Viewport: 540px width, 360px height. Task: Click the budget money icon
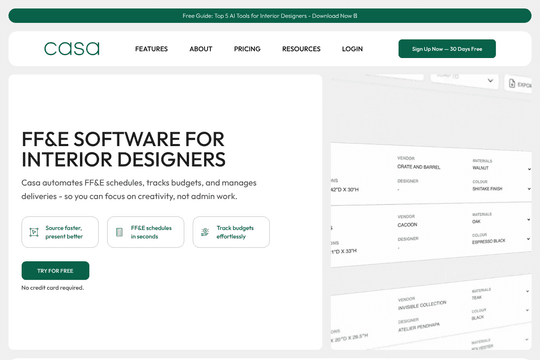(205, 232)
